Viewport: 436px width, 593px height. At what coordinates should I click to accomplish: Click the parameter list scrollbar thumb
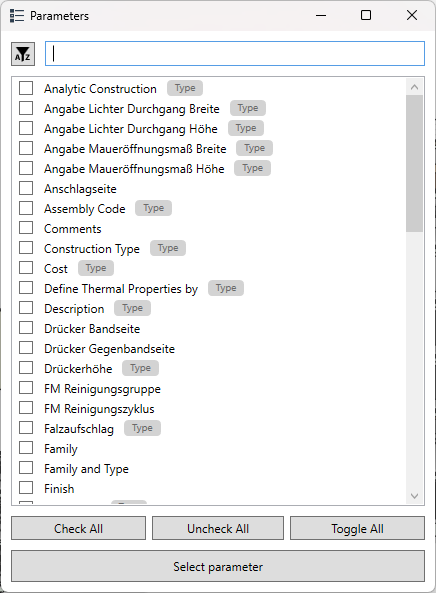coord(414,163)
